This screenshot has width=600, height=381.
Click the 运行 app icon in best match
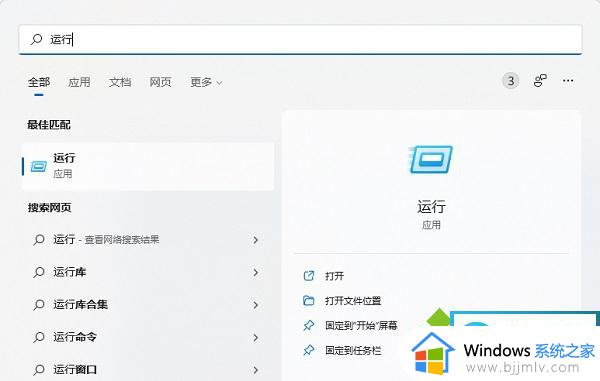pyautogui.click(x=39, y=166)
